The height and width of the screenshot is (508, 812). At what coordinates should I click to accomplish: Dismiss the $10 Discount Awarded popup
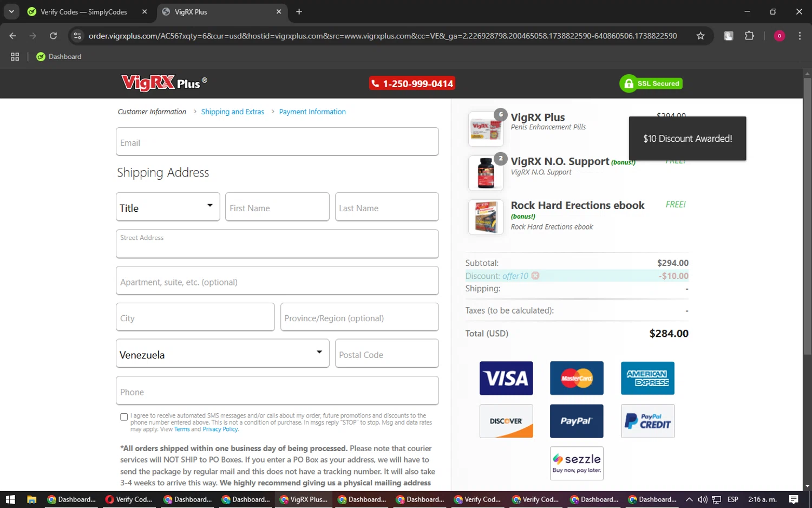[687, 138]
